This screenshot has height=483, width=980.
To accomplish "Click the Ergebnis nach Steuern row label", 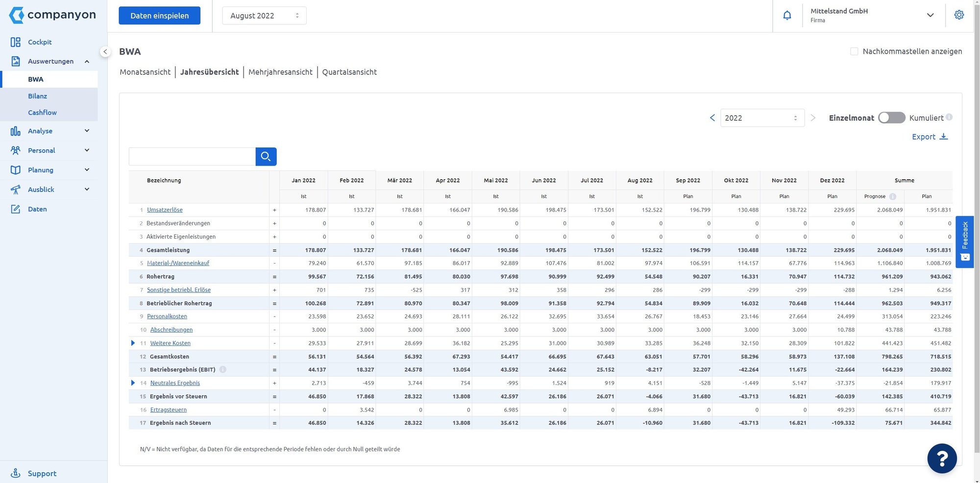I will pyautogui.click(x=180, y=423).
